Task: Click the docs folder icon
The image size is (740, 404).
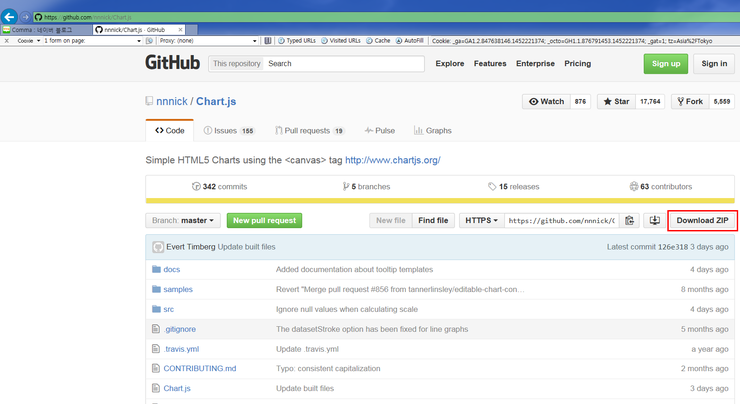Action: pyautogui.click(x=156, y=269)
